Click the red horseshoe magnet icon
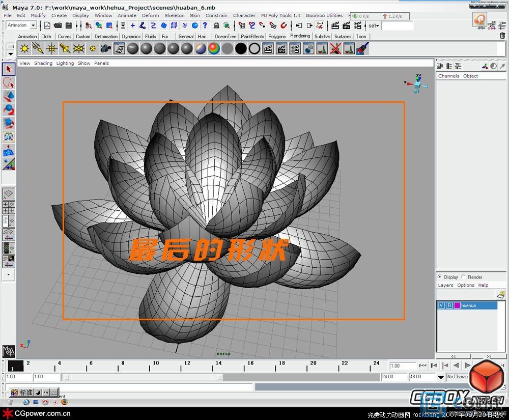Viewport: 509px width, 420px height. [x=284, y=25]
